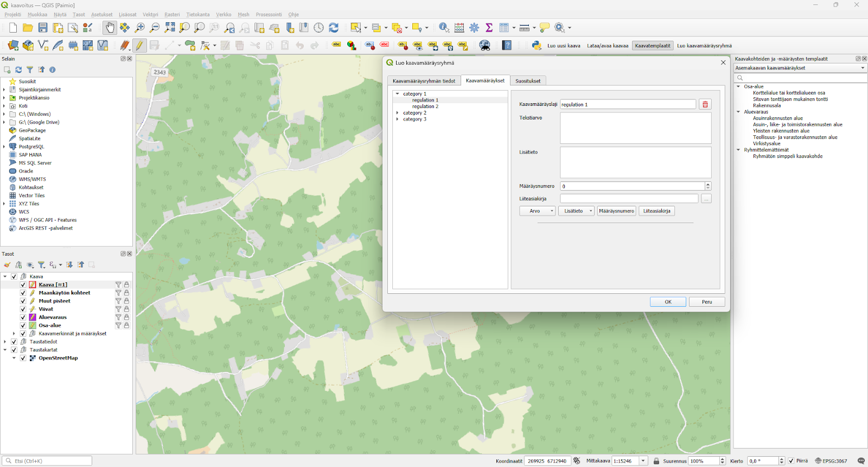Open the Arvo dropdown button
Viewport: 868px width, 467px height.
coord(538,211)
